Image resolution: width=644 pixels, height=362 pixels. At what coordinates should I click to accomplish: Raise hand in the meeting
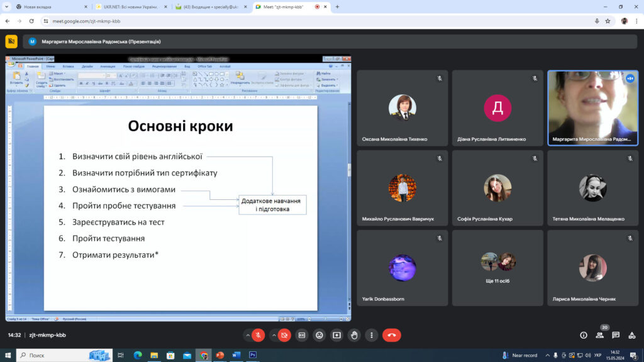click(354, 336)
